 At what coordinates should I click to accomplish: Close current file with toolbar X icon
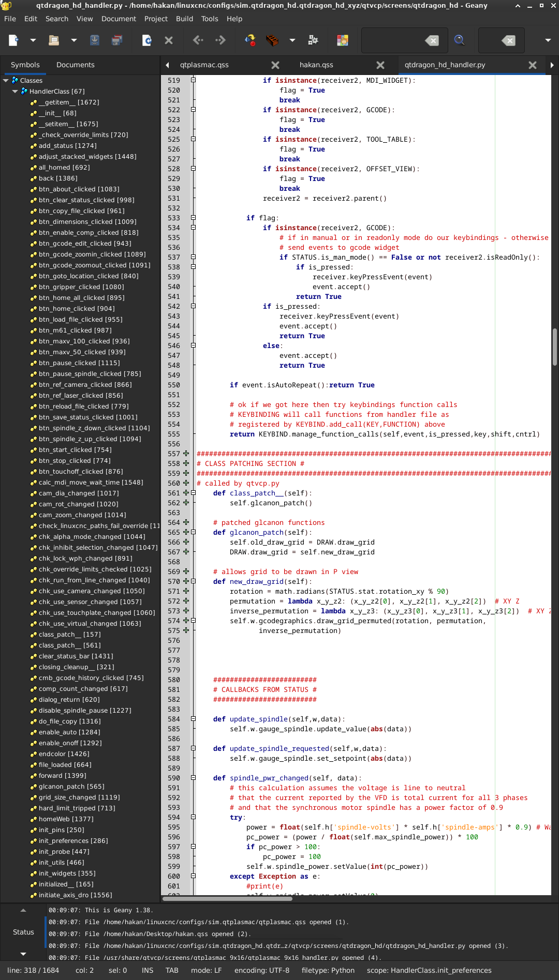click(x=169, y=40)
